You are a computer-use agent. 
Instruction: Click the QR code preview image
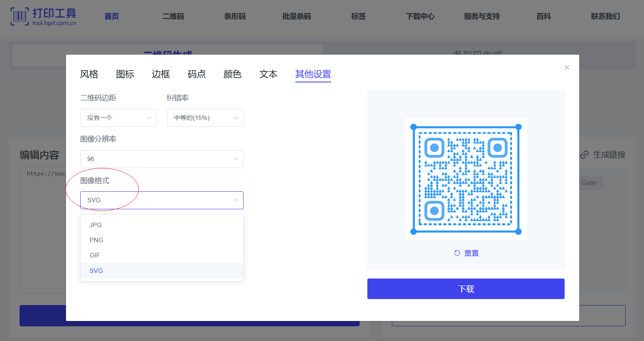pos(466,179)
